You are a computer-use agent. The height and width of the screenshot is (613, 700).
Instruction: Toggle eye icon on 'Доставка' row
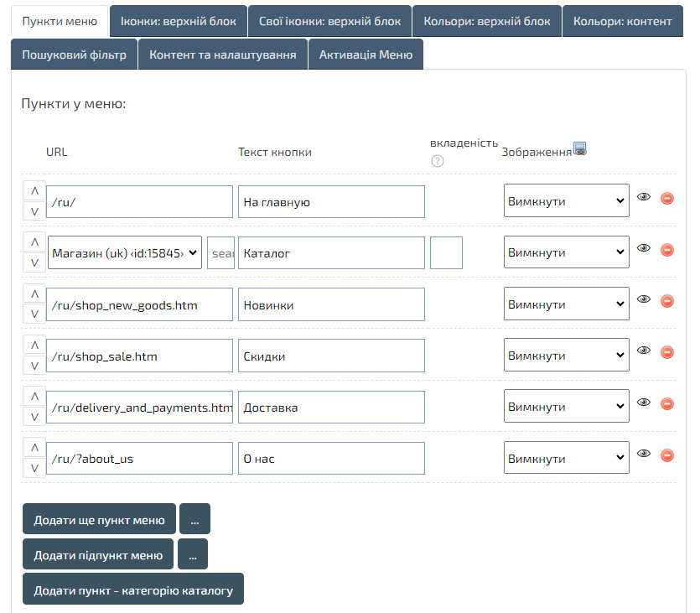[644, 403]
